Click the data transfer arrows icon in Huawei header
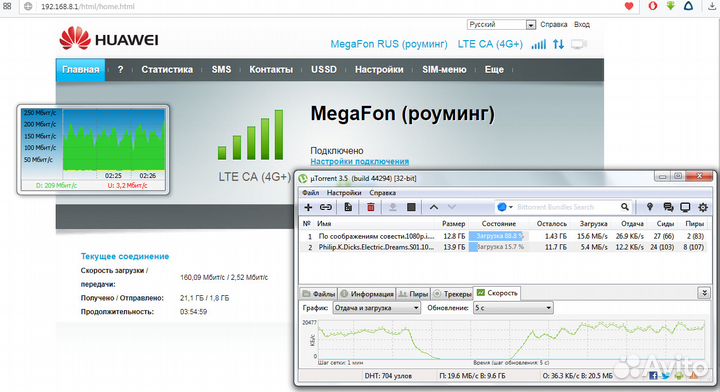 558,44
